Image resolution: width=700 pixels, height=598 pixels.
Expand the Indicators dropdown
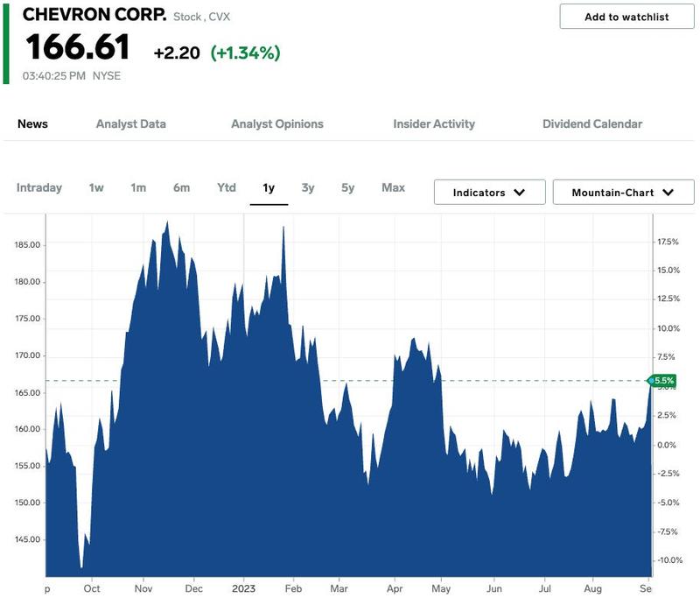[490, 193]
